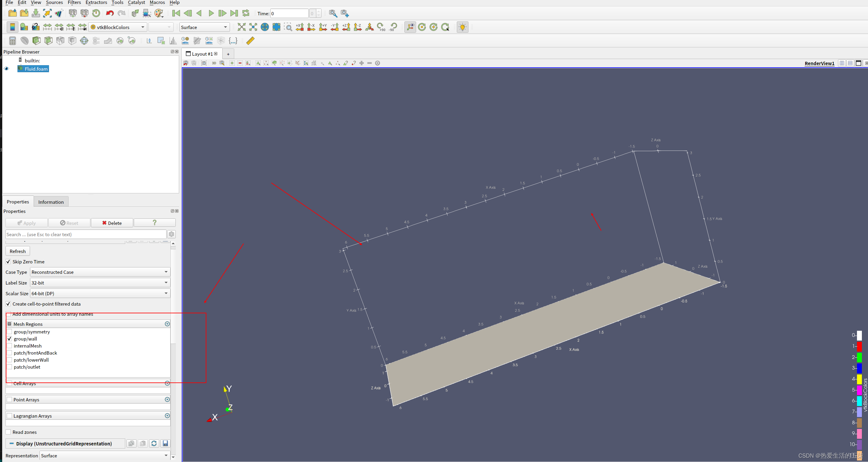Toggle Fluid.foam eye visibility

[6, 69]
